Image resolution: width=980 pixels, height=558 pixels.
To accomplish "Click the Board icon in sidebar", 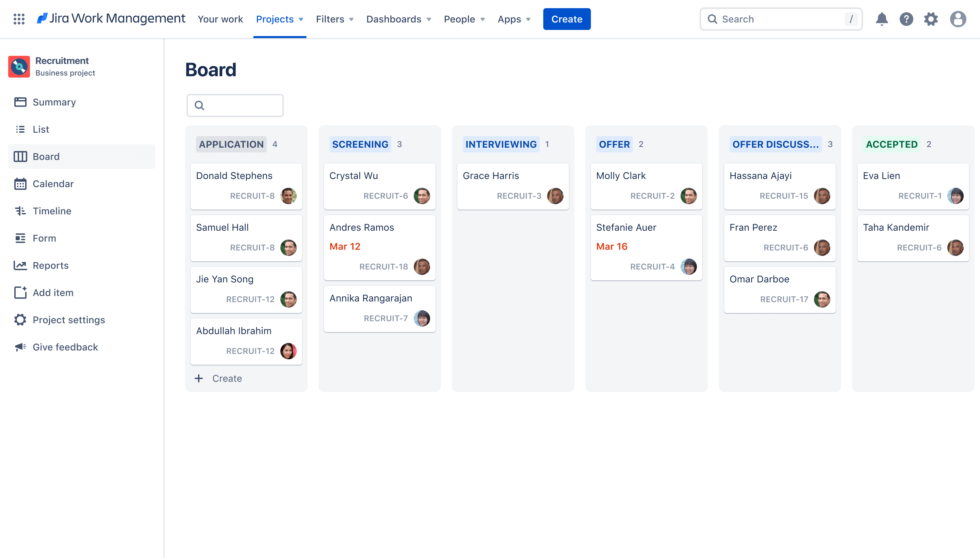I will click(20, 155).
